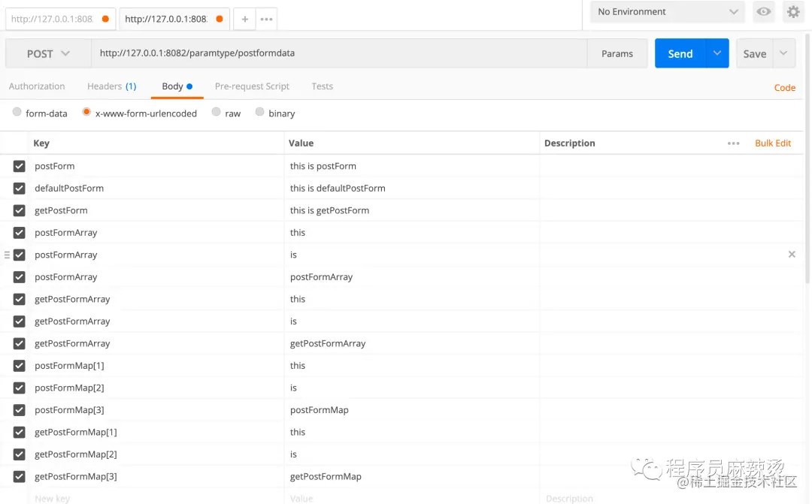This screenshot has height=504, width=812.
Task: Toggle checkbox for postFormMap[2] row
Action: click(19, 388)
